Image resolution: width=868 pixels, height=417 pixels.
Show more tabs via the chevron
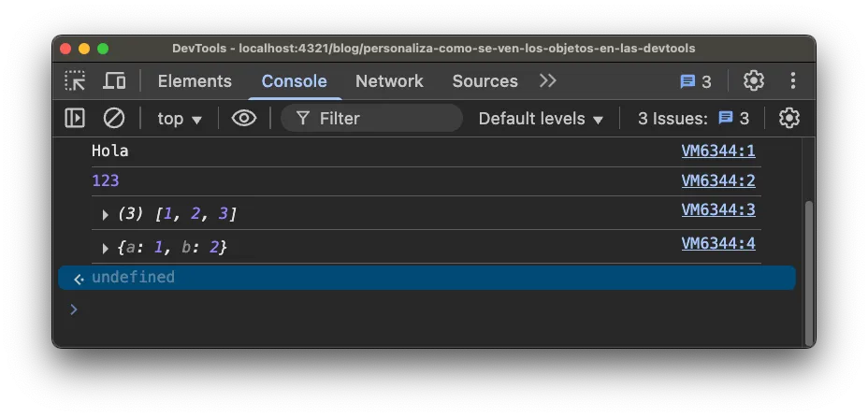pos(547,81)
